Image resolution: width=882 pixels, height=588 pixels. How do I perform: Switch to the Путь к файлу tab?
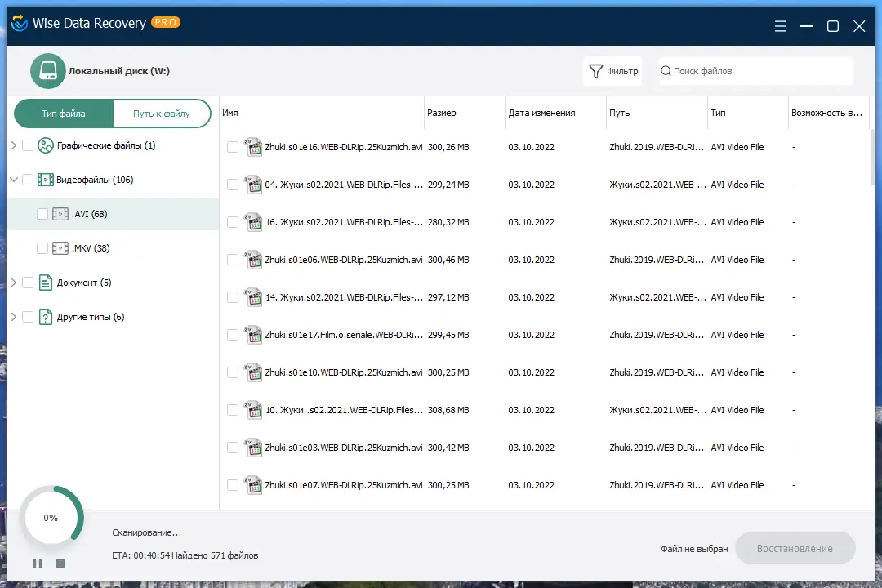click(x=162, y=114)
